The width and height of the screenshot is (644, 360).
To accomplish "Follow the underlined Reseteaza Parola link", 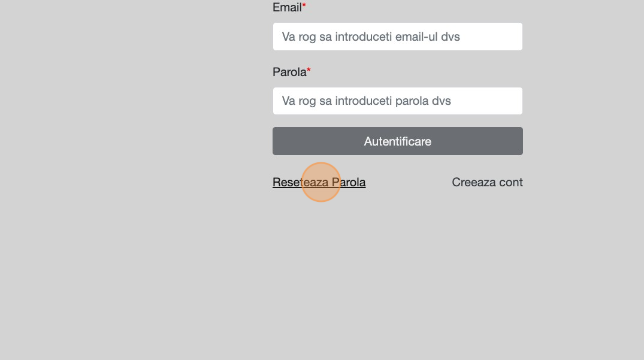I will pos(319,182).
